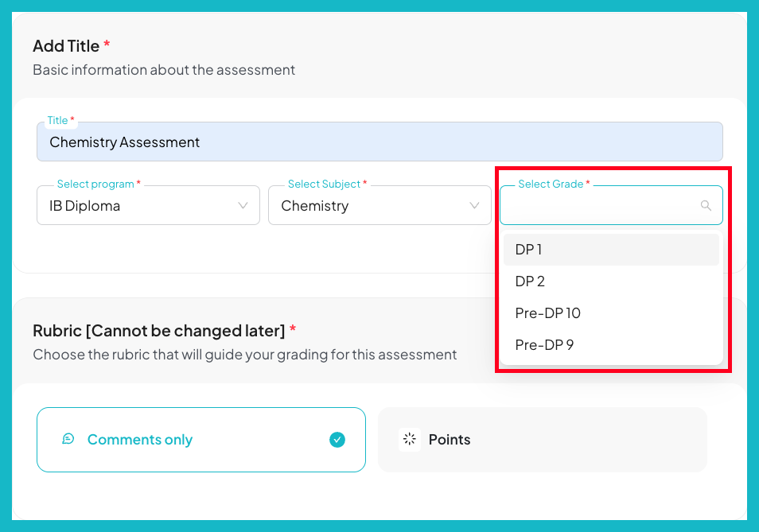Click the Chemistry Assessment title text
This screenshot has height=532, width=759.
point(125,142)
